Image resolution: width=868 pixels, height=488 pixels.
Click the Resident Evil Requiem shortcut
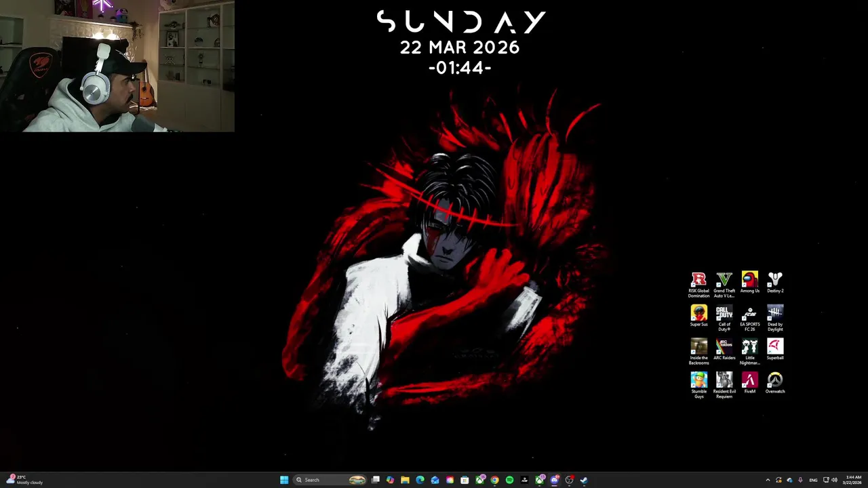[x=724, y=385]
